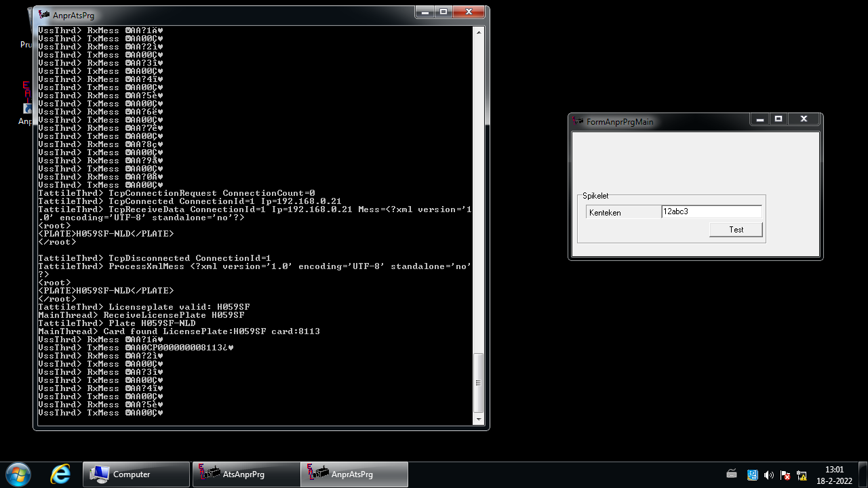Open the taskbar clock and date

[x=834, y=474]
